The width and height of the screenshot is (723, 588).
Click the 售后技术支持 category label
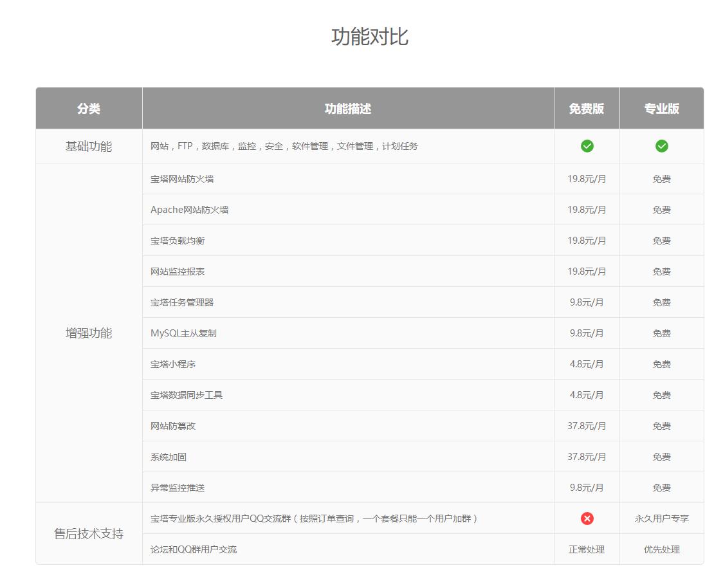pyautogui.click(x=89, y=534)
